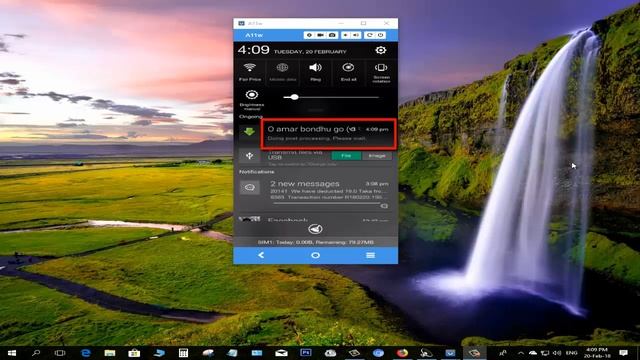Open the settings gear in notification panel
This screenshot has height=360, width=640.
coord(380,50)
